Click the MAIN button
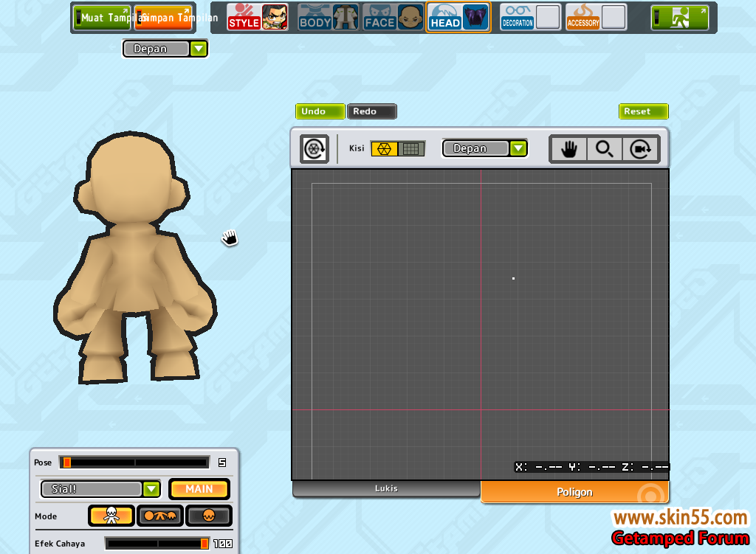This screenshot has width=756, height=554. click(199, 489)
